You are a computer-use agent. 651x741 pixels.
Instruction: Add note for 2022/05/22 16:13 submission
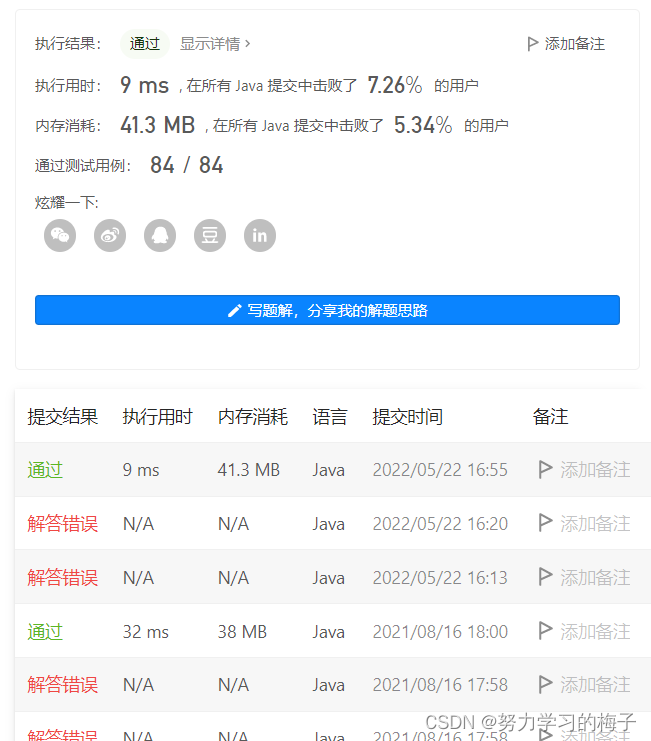(595, 577)
